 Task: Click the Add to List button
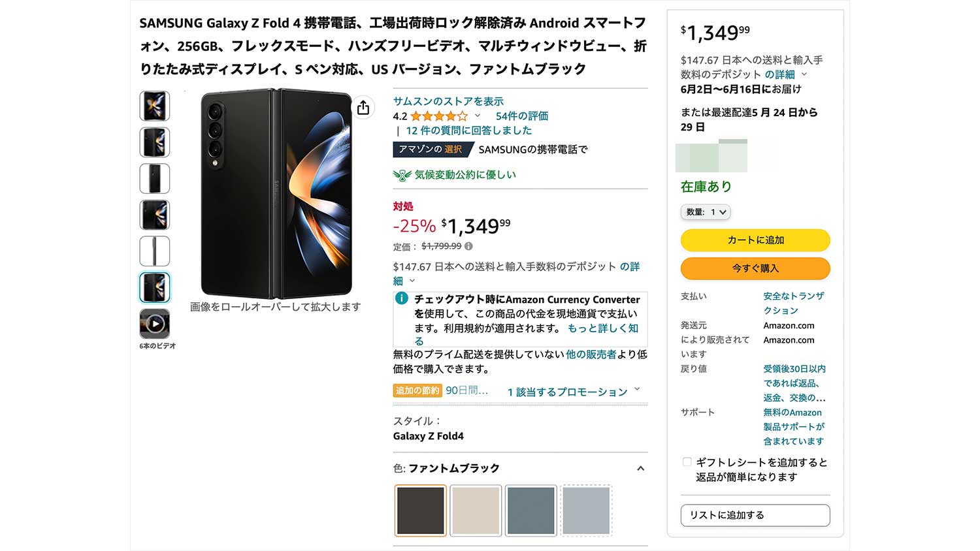click(755, 515)
